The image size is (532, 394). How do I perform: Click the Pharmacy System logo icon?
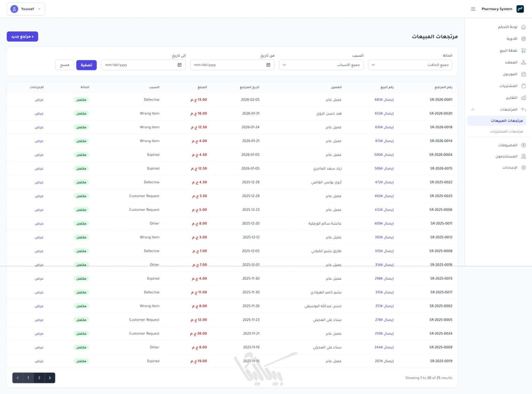pos(520,9)
